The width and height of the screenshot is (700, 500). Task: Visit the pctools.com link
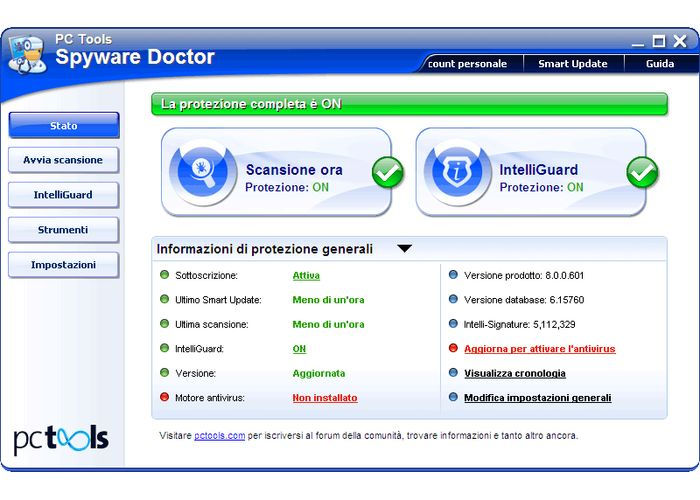tap(220, 436)
